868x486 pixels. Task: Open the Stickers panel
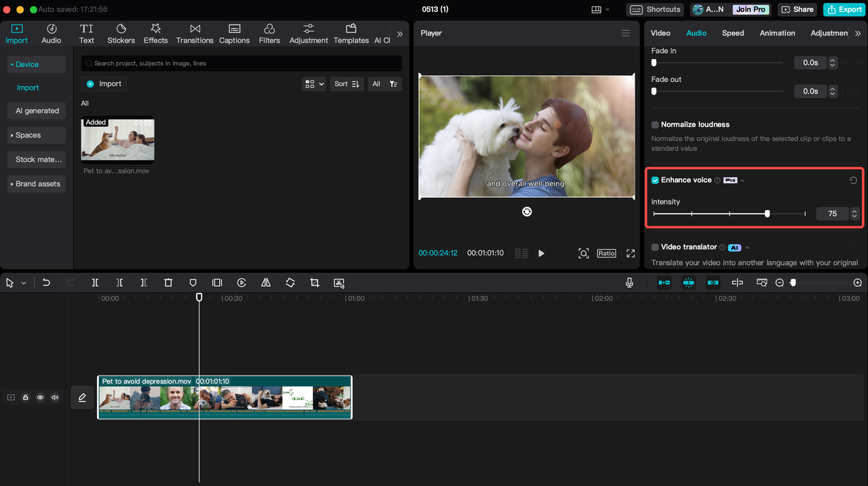(x=121, y=33)
